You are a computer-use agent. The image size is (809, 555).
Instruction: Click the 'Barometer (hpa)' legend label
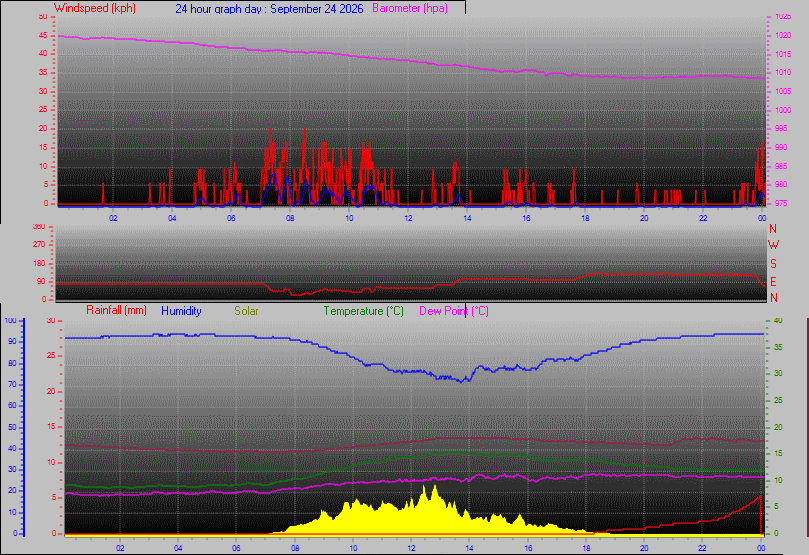pyautogui.click(x=410, y=8)
